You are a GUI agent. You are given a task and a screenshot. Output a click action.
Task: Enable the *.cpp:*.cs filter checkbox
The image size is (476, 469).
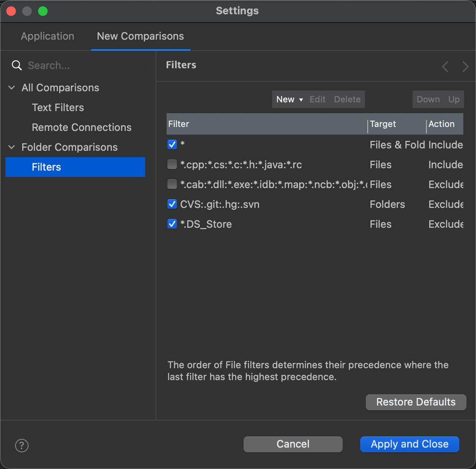coord(172,164)
